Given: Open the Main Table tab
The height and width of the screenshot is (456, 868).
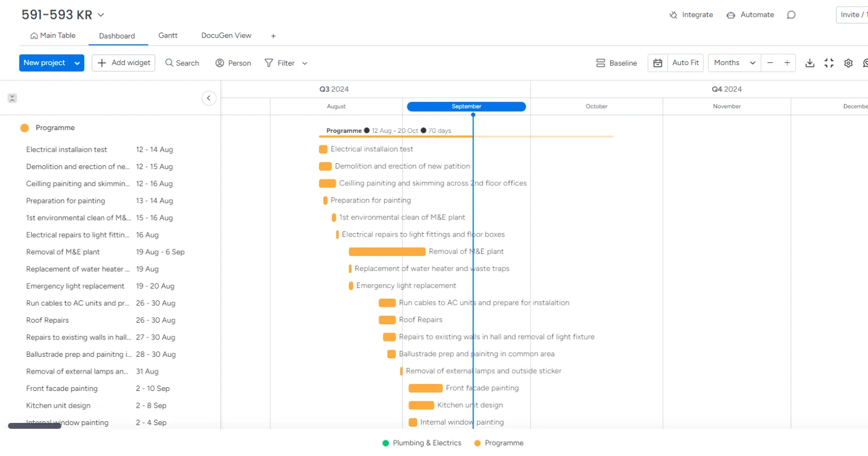Looking at the screenshot, I should (53, 35).
